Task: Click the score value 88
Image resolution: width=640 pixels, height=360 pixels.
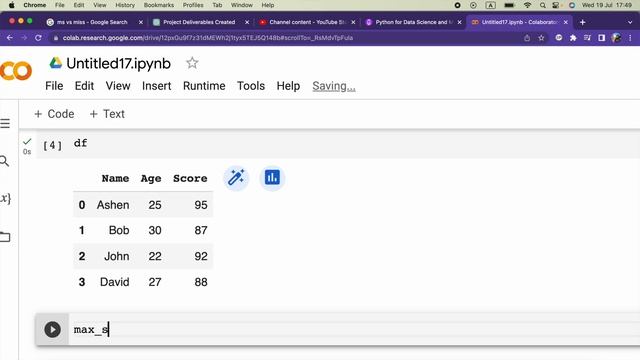Action: point(201,282)
